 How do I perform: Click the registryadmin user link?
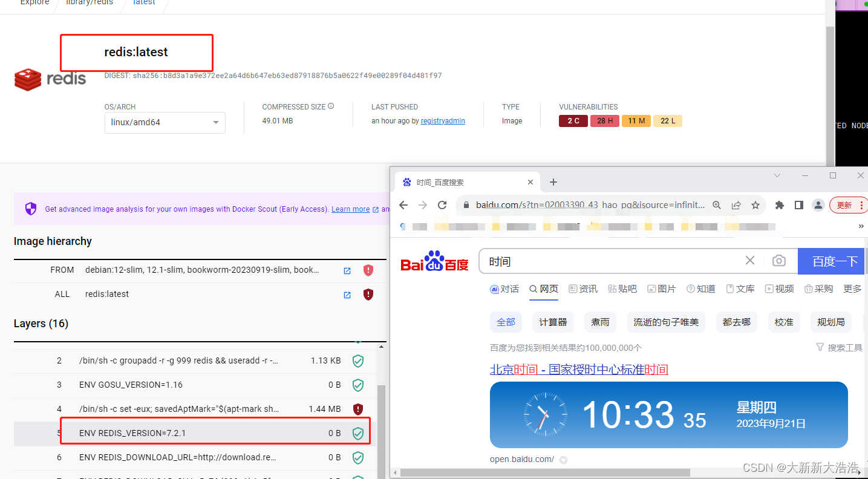pos(443,121)
